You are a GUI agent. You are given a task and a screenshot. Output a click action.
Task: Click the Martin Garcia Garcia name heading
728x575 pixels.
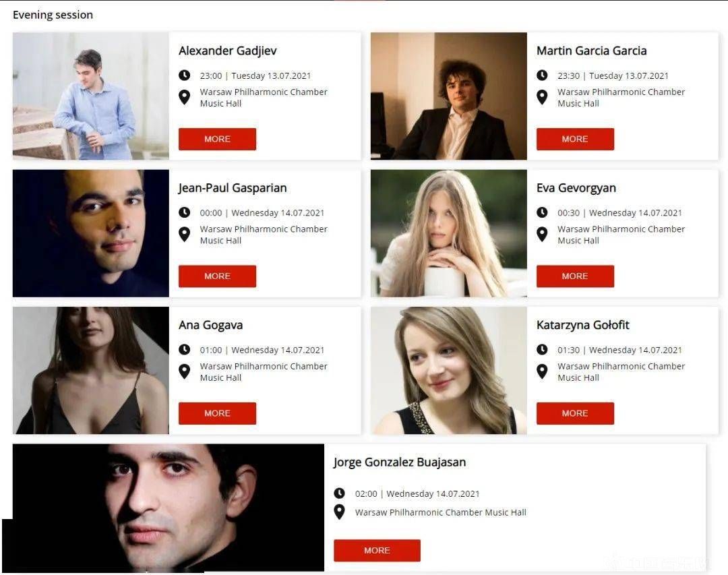tap(592, 51)
